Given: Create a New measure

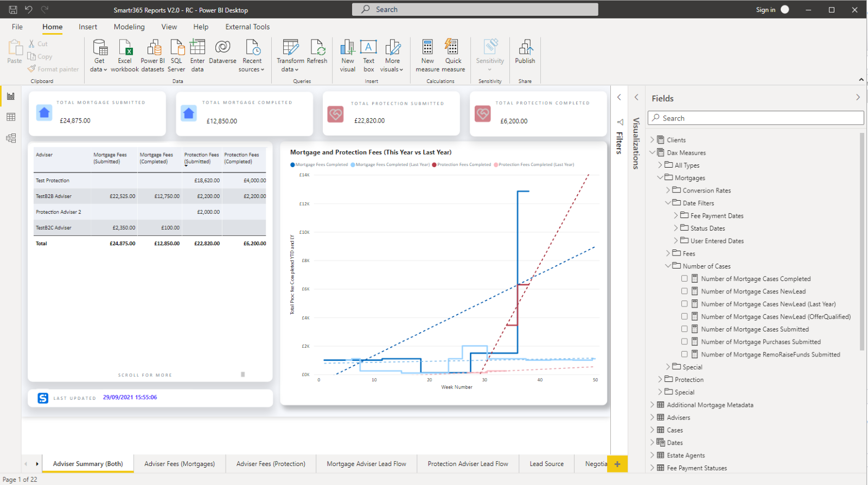Looking at the screenshot, I should point(427,55).
